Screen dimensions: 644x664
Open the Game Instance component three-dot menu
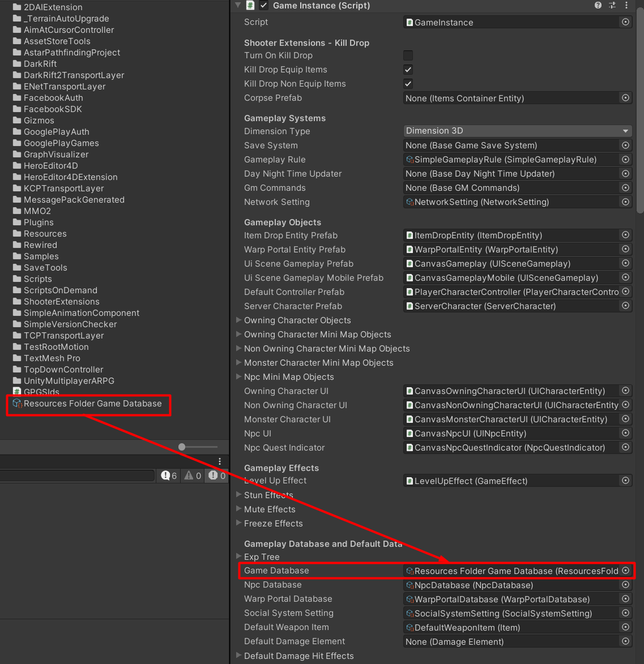pos(626,6)
